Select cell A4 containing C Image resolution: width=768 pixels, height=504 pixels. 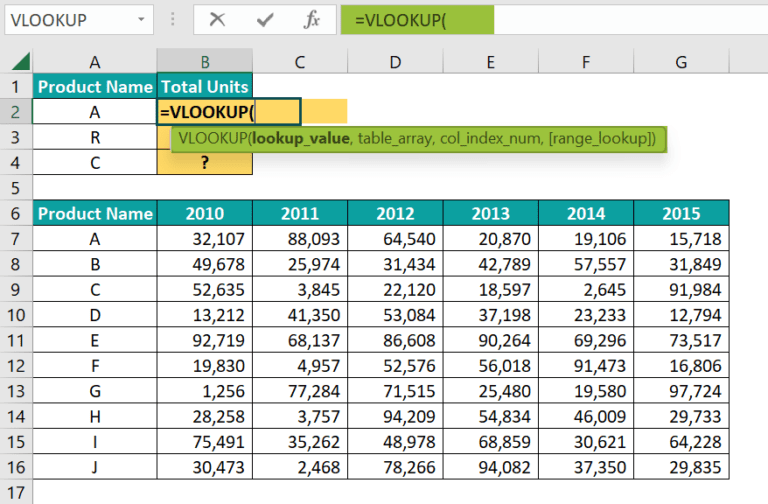(95, 163)
